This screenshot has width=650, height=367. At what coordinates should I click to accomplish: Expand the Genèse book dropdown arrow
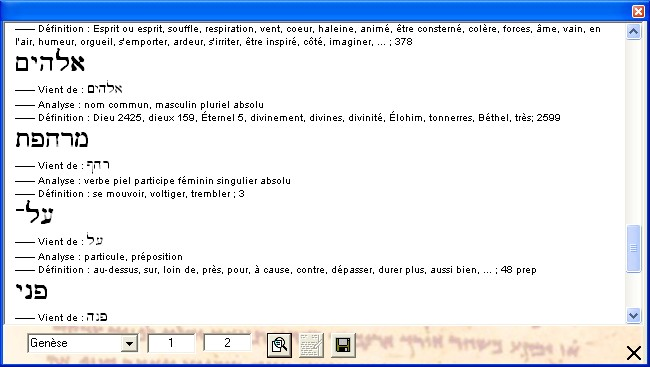click(129, 343)
